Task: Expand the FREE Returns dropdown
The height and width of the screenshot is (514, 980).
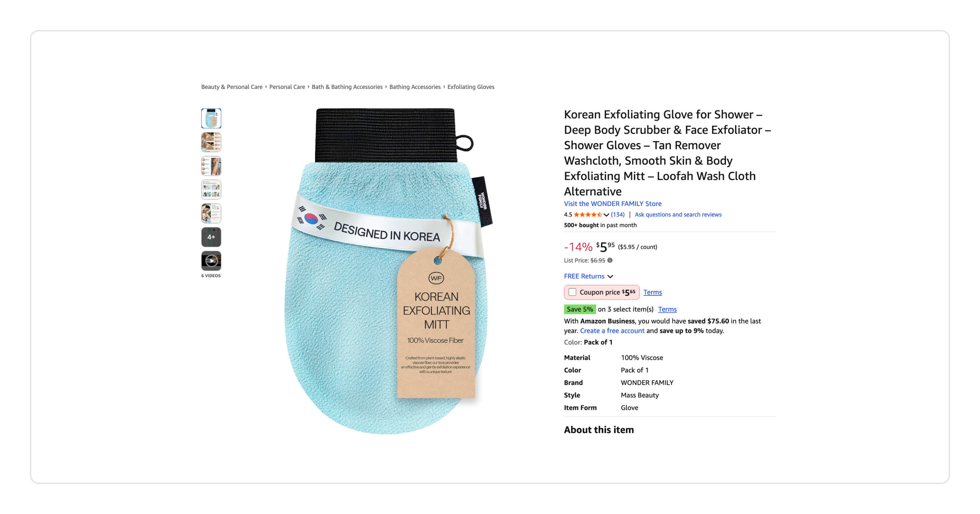Action: pyautogui.click(x=588, y=276)
